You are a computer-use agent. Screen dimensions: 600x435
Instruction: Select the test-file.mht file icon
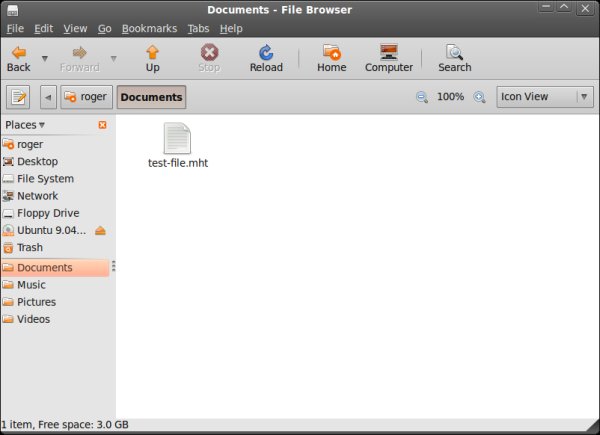coord(177,138)
